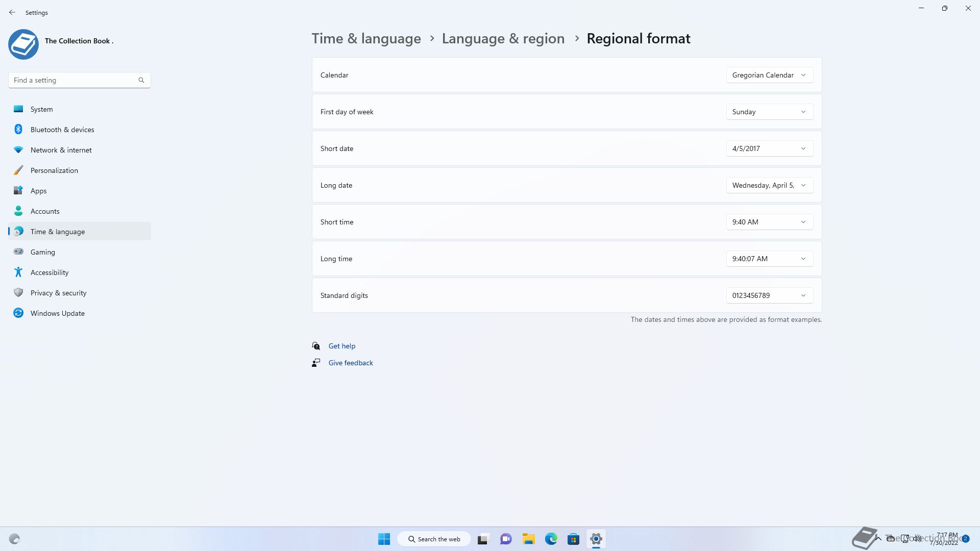Screen dimensions: 980x551
Task: Launch Microsoft Edge from taskbar
Action: (x=551, y=539)
